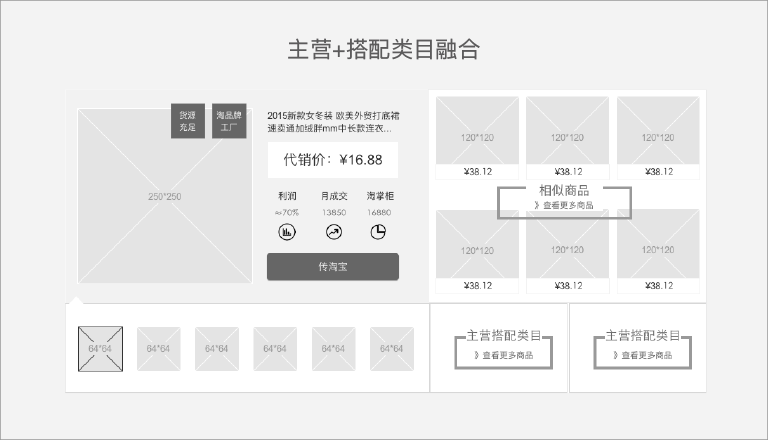Screen dimensions: 768x440
Task: Click the 货源充足 badge
Action: tap(188, 121)
